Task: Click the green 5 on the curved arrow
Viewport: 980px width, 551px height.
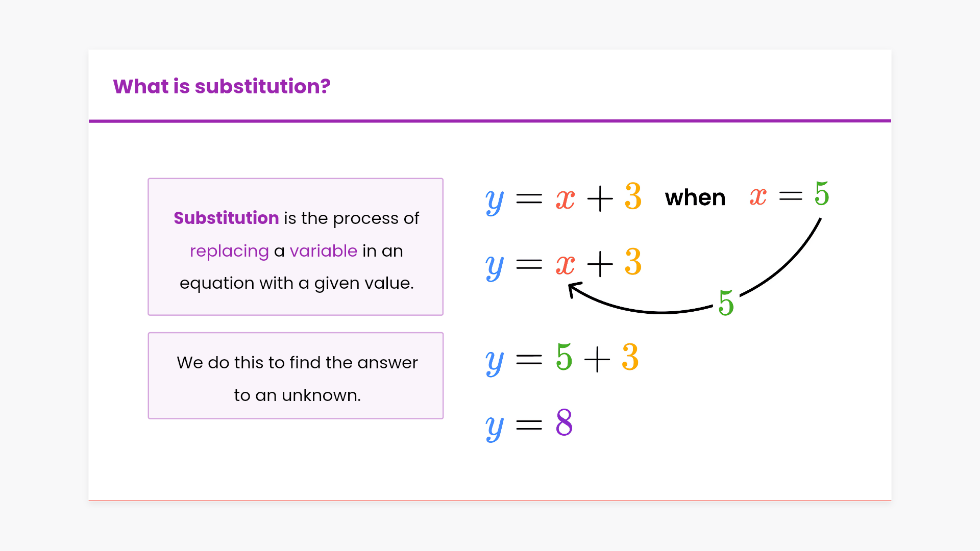Action: tap(726, 304)
